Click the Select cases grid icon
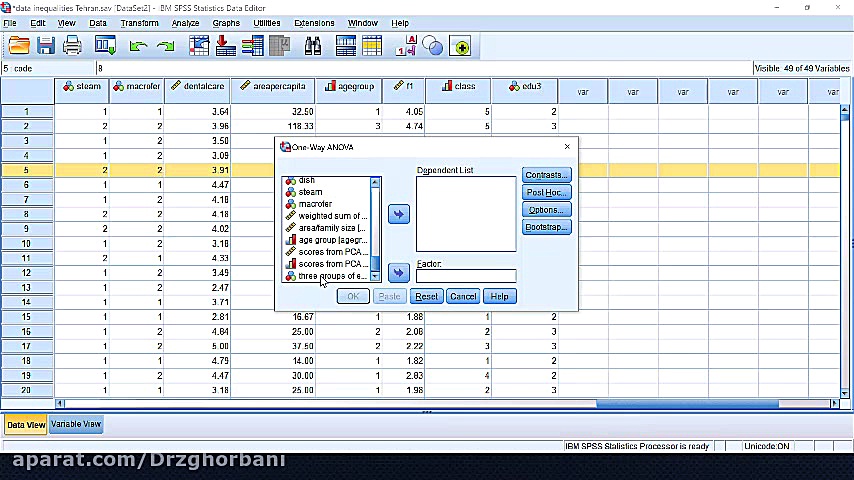Viewport: 854px width, 480px height. point(372,46)
